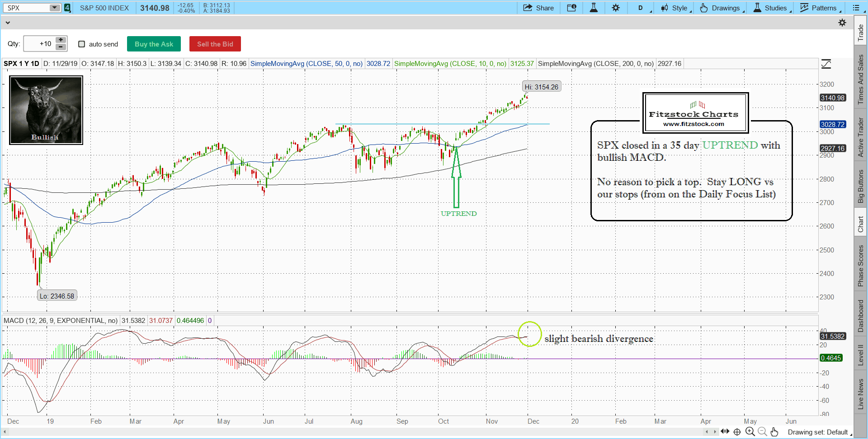Switch to the Times And Sales tab
868x439 pixels.
pos(861,79)
